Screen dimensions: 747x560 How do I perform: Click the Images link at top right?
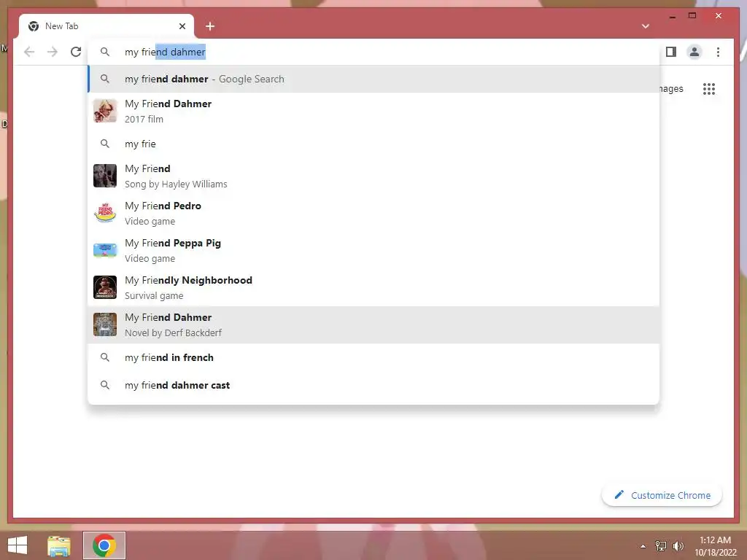[x=671, y=88]
